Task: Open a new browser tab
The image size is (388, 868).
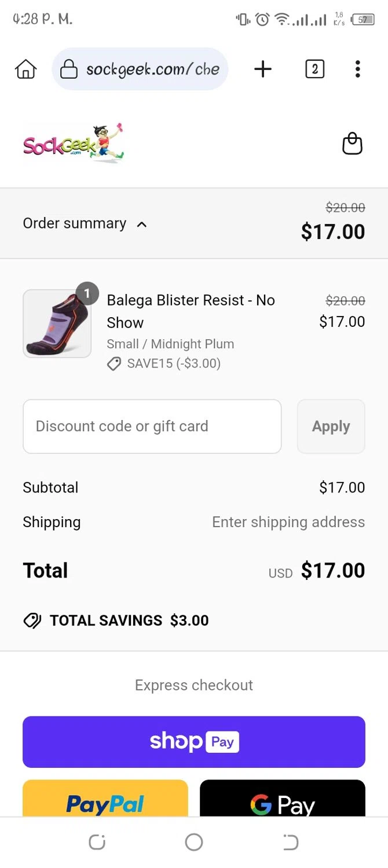Action: click(x=263, y=69)
